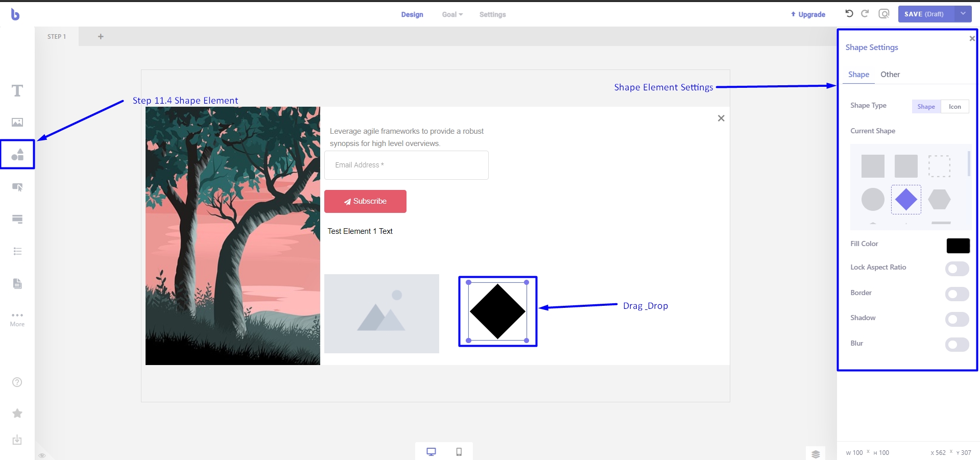Click the download/import icon in sidebar
Viewport: 980px width, 460px height.
point(17,440)
